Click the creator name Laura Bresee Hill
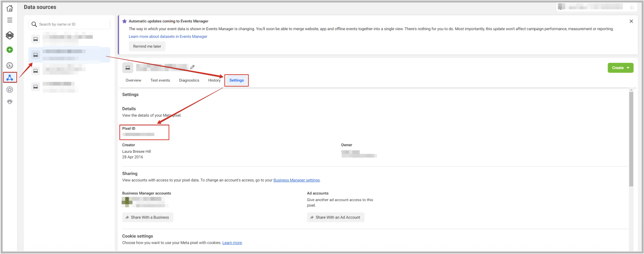 (136, 151)
